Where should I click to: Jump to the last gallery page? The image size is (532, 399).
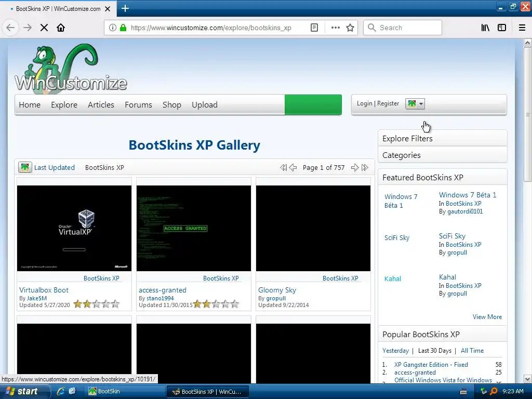pyautogui.click(x=365, y=167)
